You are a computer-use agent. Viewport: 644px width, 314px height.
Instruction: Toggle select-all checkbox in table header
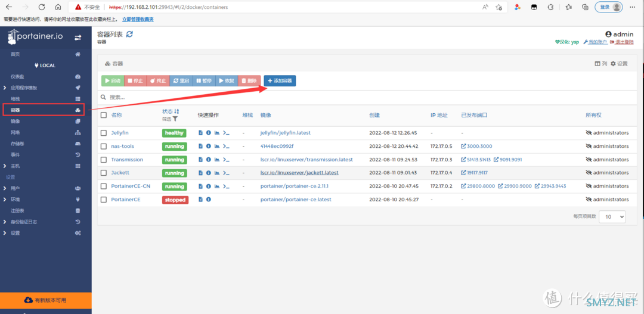click(x=104, y=116)
